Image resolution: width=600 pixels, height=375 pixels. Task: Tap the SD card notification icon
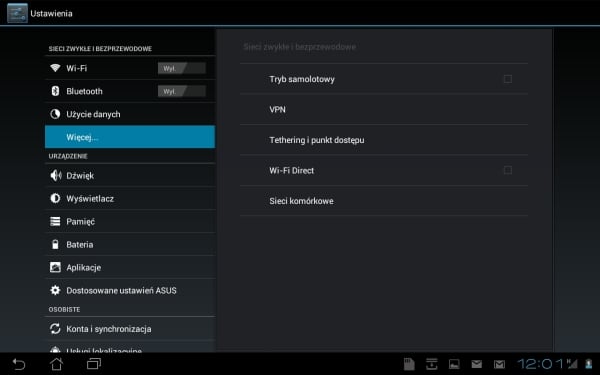pyautogui.click(x=409, y=364)
